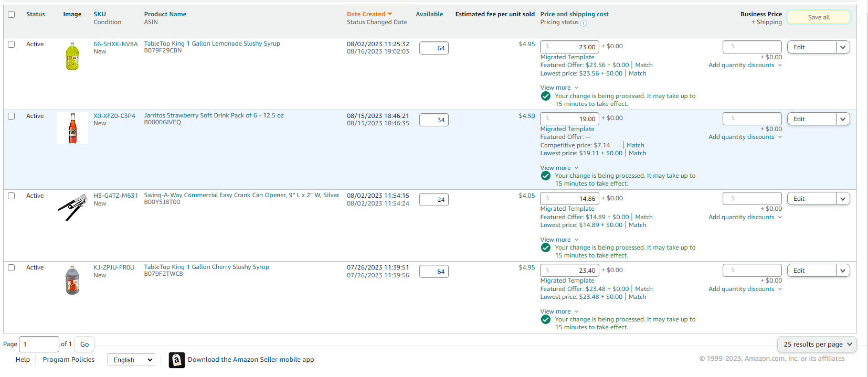Open the 25 results per page dropdown
Viewport: 868px width, 377px height.
click(817, 344)
